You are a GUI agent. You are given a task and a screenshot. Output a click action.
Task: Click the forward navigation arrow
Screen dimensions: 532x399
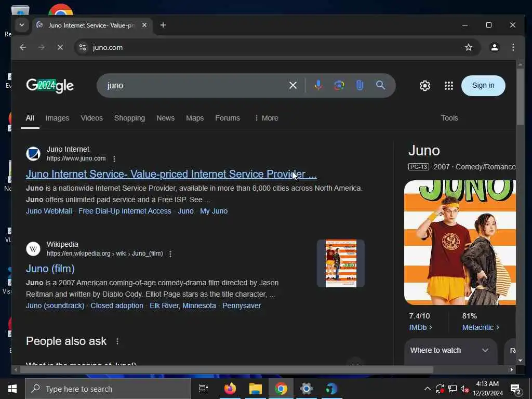42,47
